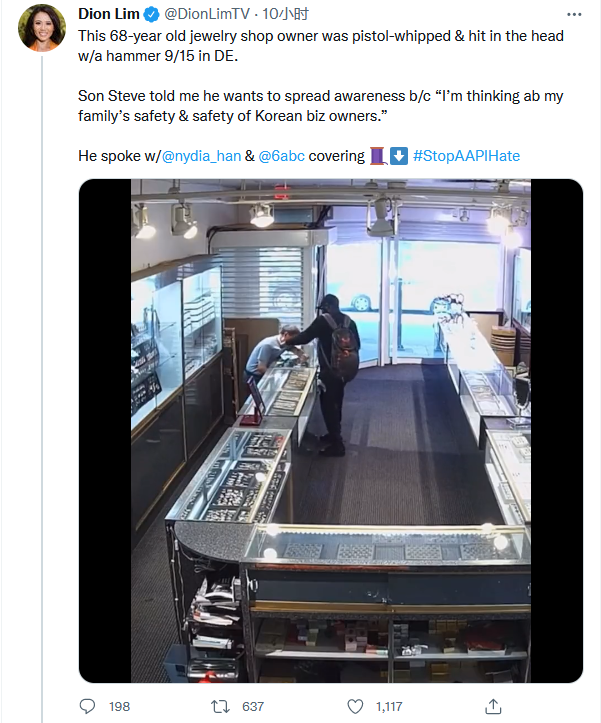Click the 198 replies count
Screen dimensions: 601x723
coord(119,706)
